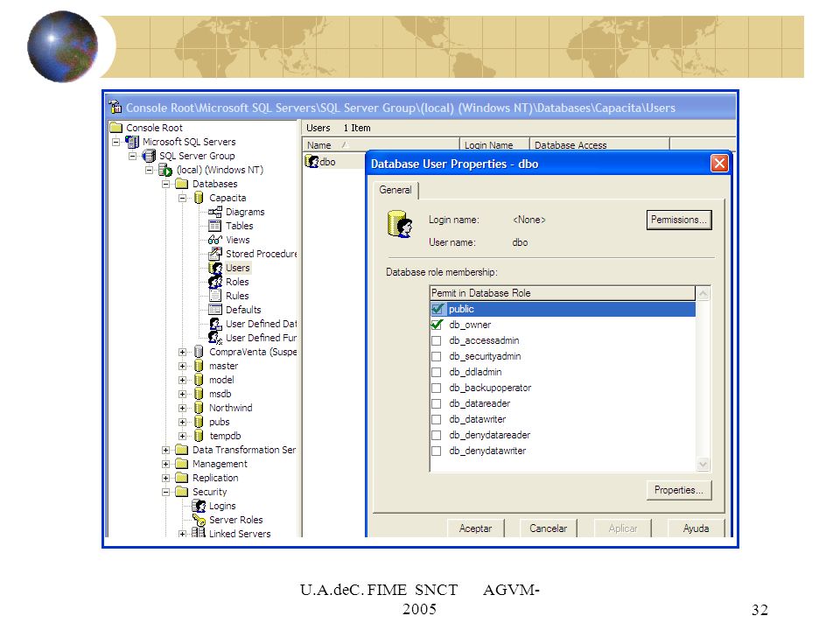The image size is (840, 630).
Task: Click the Database Access column header
Action: (x=599, y=144)
